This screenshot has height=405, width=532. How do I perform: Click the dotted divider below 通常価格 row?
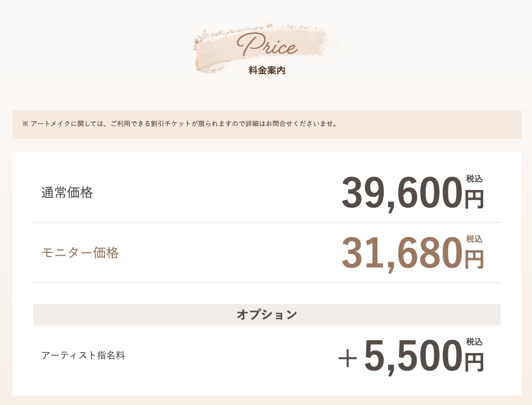pos(267,223)
